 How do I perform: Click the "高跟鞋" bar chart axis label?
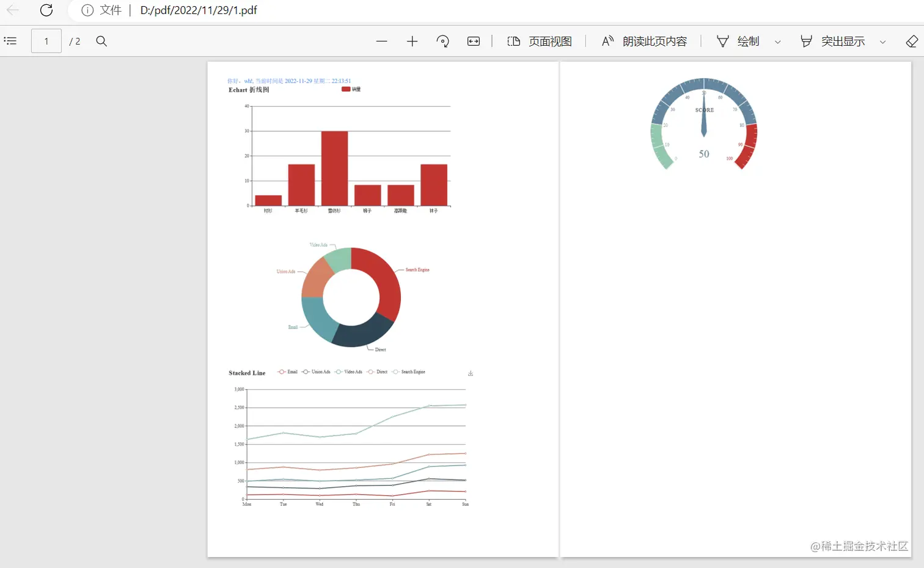(400, 211)
